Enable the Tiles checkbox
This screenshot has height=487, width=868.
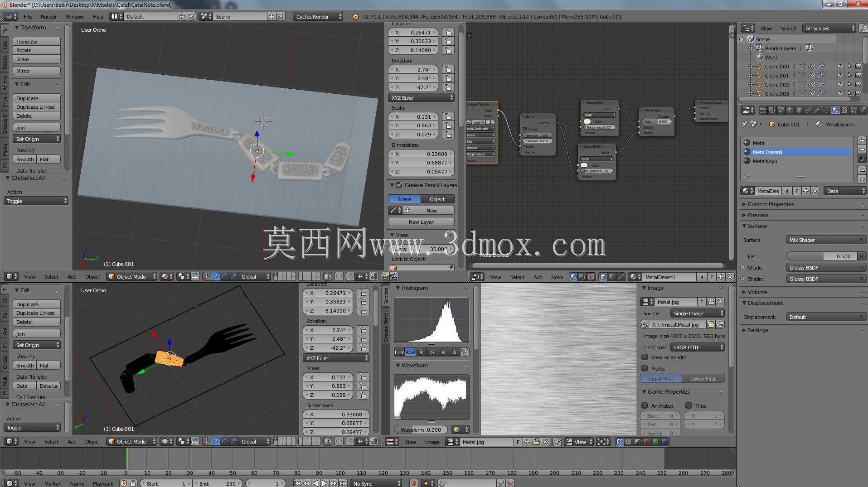(x=689, y=405)
